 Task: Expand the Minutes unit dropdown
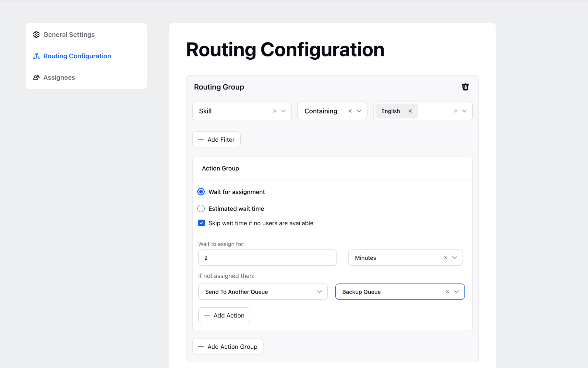[455, 258]
